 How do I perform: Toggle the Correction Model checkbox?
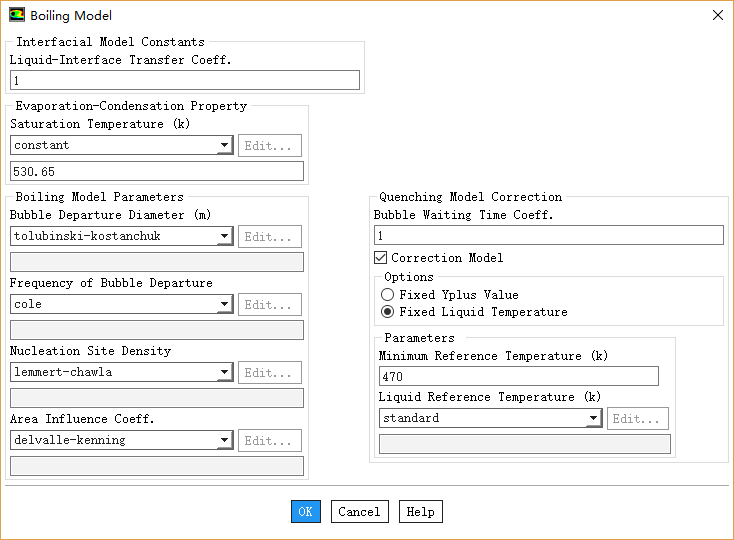381,258
